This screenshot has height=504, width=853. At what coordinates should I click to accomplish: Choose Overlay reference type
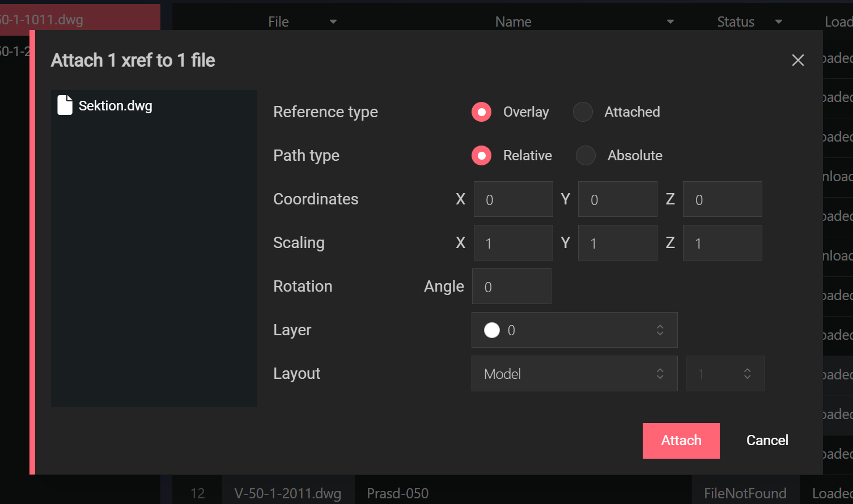pos(481,112)
